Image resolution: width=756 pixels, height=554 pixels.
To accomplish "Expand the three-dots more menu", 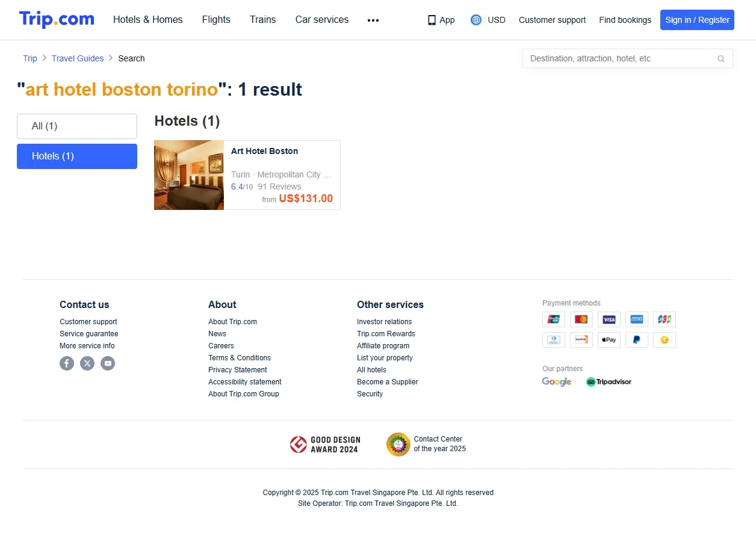I will tap(373, 20).
